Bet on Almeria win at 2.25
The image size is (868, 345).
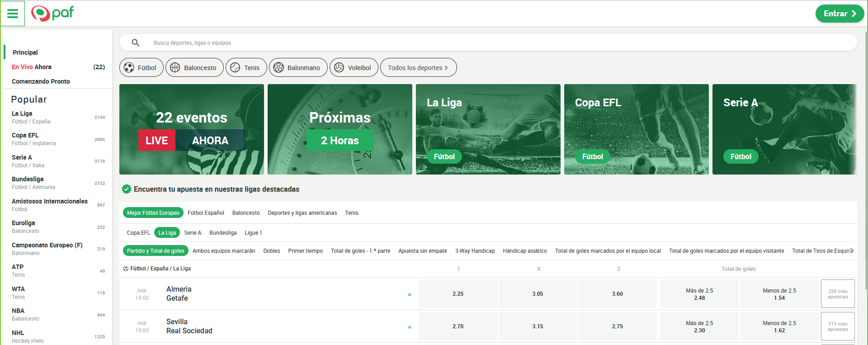coord(458,294)
